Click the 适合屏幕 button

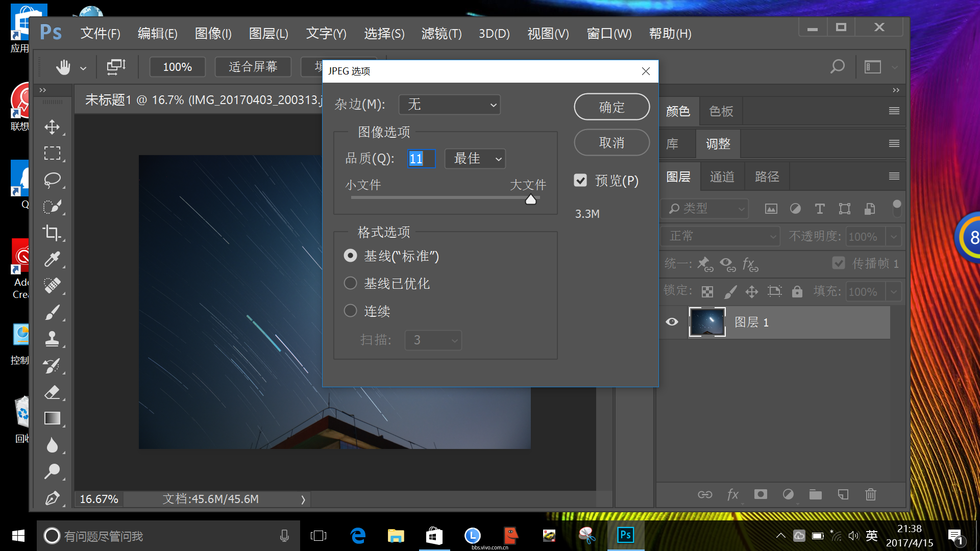tap(253, 67)
